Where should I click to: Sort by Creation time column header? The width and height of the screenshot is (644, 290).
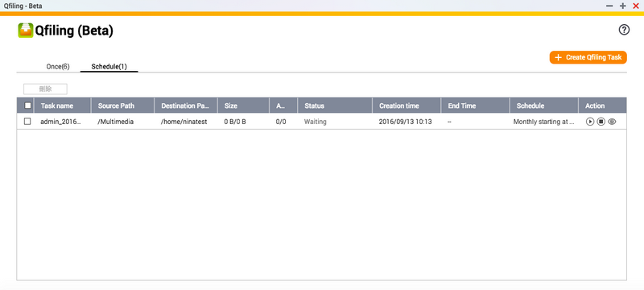point(407,106)
